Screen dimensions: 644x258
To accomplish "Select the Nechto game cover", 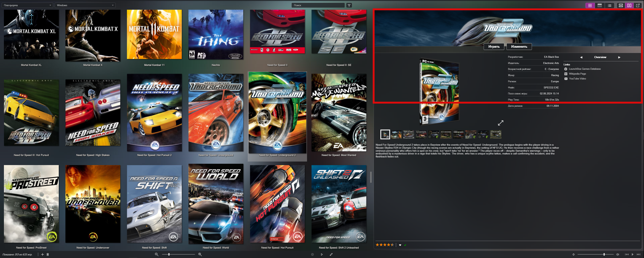I will pos(216,34).
